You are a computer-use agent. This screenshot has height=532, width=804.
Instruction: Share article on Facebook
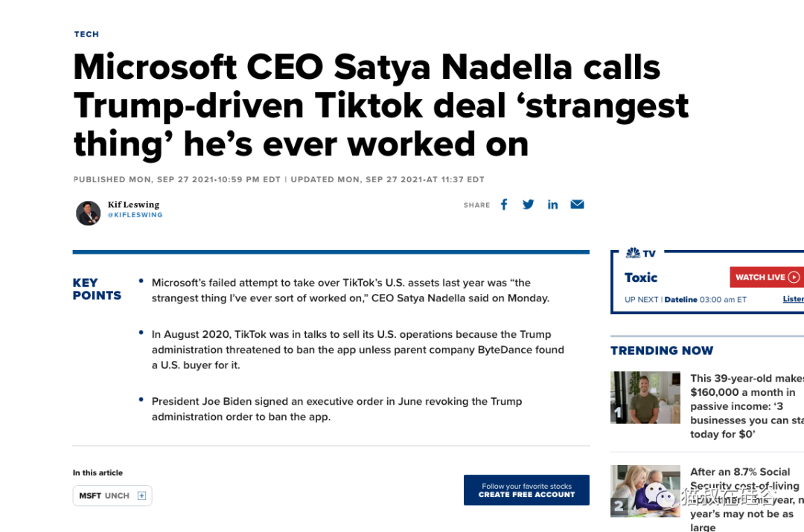(x=504, y=205)
